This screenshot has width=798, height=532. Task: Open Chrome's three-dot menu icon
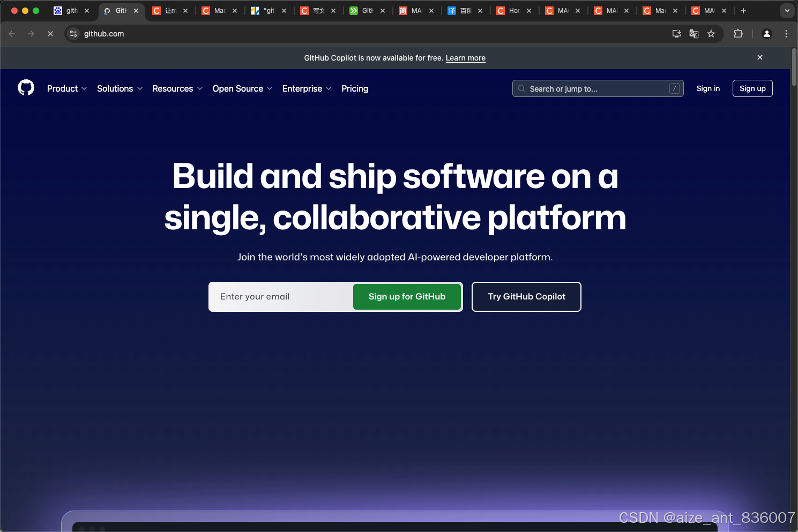tap(786, 33)
